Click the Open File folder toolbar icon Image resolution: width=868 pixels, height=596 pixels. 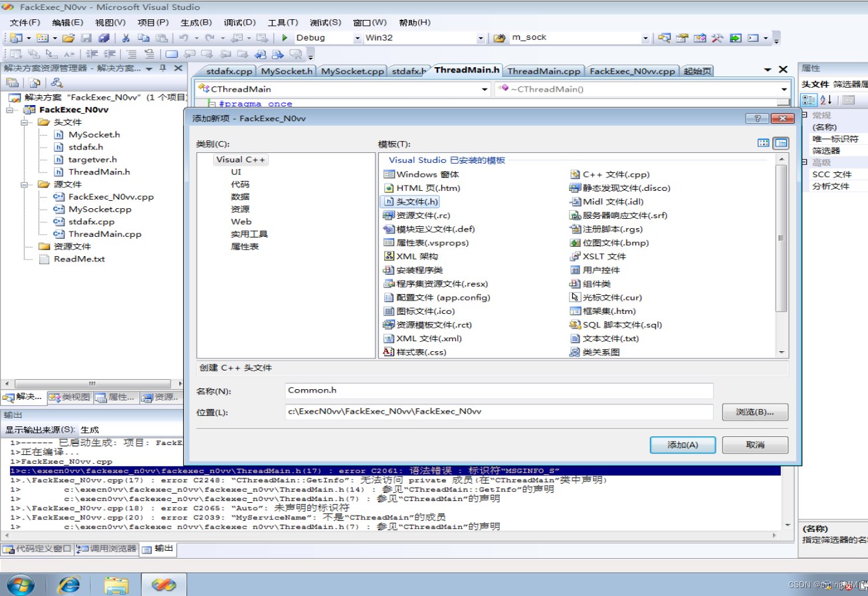(x=68, y=38)
